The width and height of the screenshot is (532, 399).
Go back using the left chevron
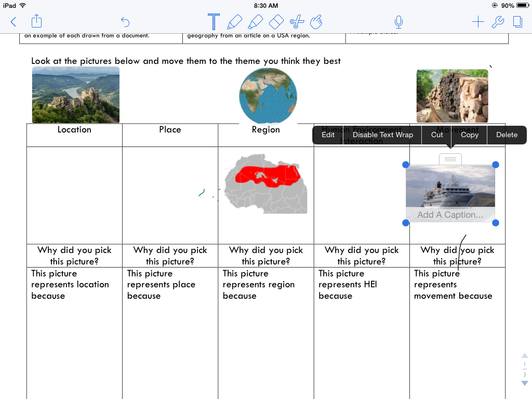coord(14,22)
